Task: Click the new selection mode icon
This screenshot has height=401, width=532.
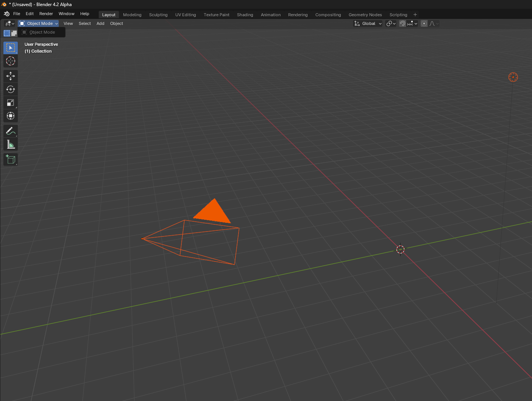Action: [x=7, y=33]
